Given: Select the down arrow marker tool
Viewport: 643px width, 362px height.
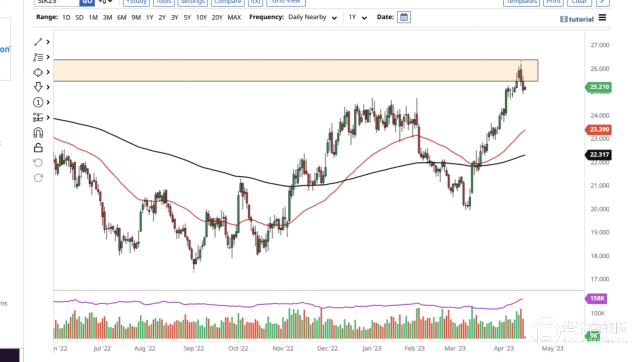Looking at the screenshot, I should pos(38,87).
